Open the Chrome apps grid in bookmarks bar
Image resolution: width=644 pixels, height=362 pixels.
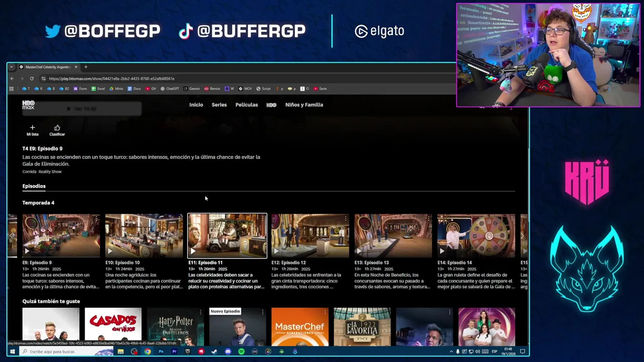coord(11,88)
